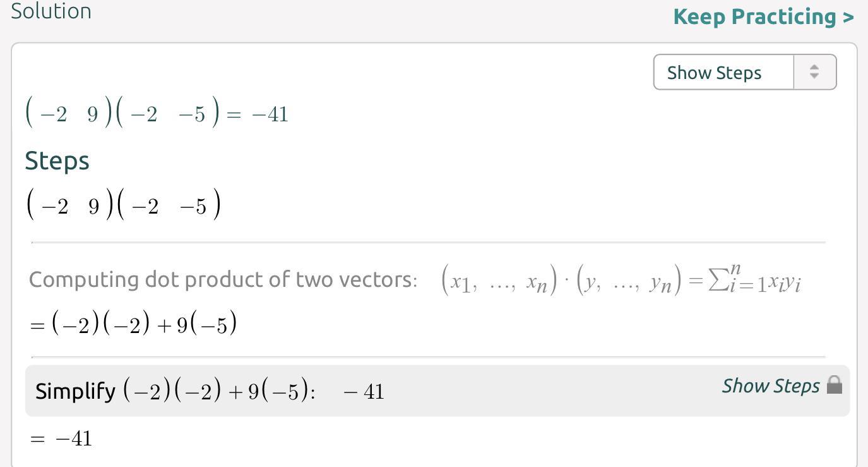Click the divider line above the dot product explanation
868x467 pixels.
[428, 242]
